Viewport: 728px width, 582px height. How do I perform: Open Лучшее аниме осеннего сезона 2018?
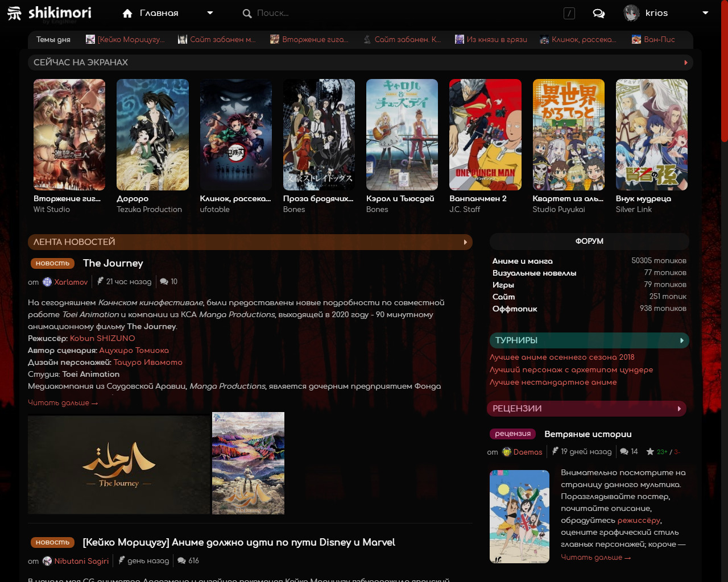(562, 357)
